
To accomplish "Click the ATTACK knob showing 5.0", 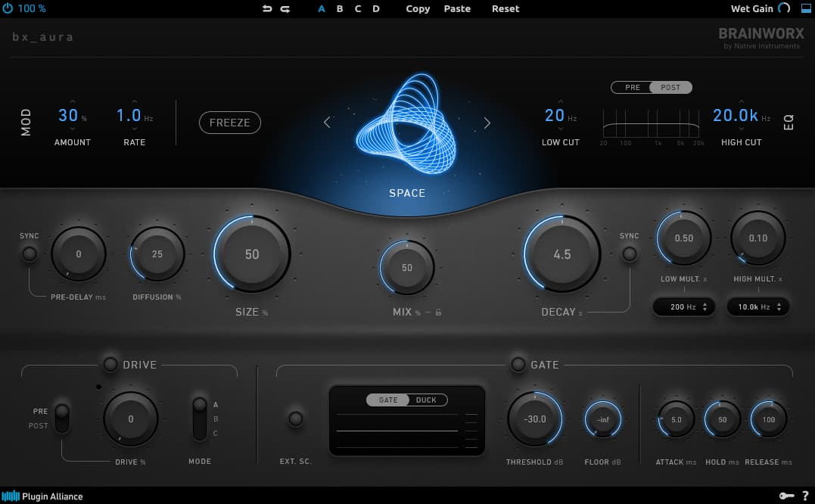I will [x=677, y=419].
